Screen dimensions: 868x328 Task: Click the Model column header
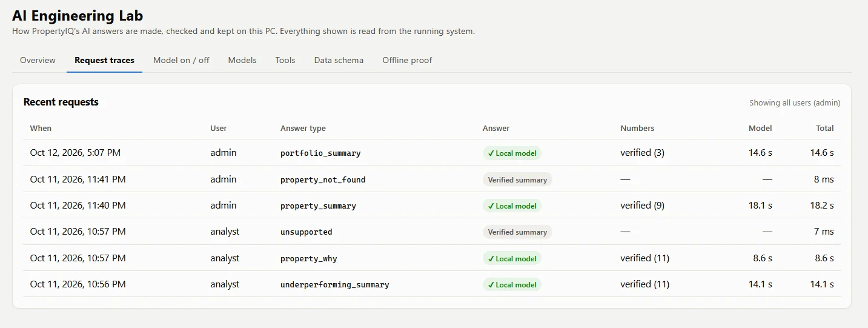pos(760,128)
